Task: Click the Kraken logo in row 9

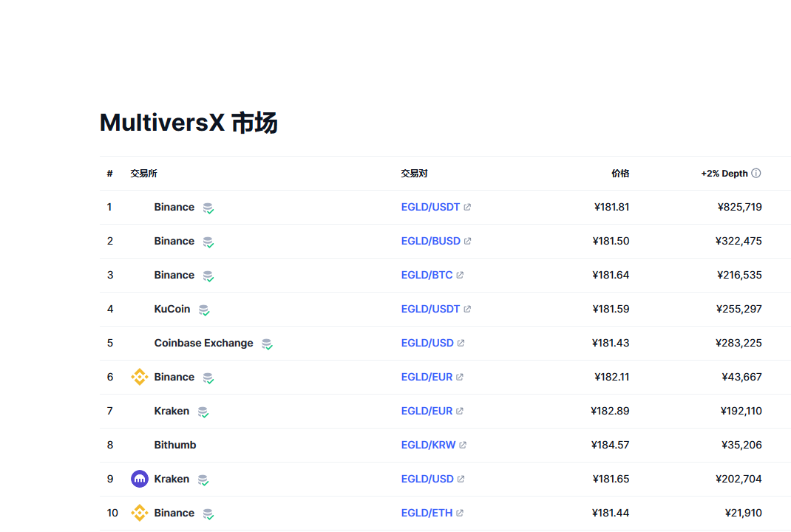Action: (140, 479)
